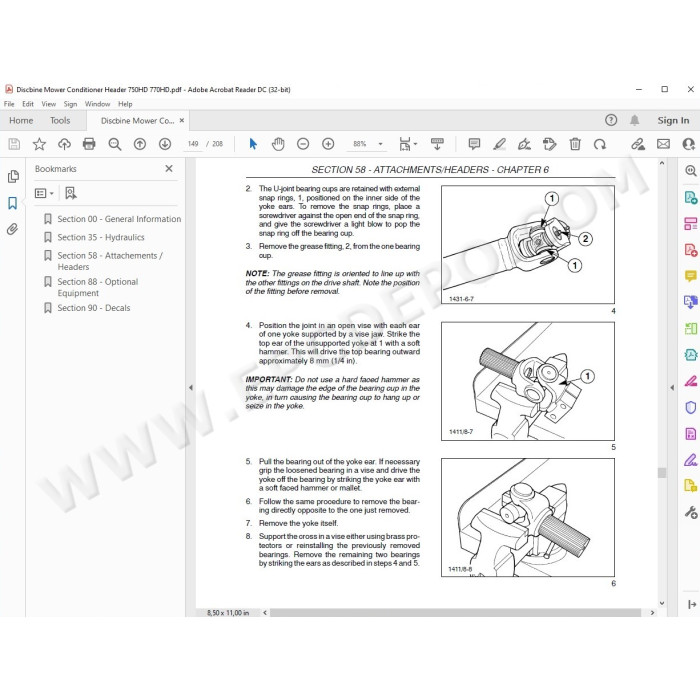Click vertical scrollbar thumb
This screenshot has height=700, width=700.
click(662, 472)
